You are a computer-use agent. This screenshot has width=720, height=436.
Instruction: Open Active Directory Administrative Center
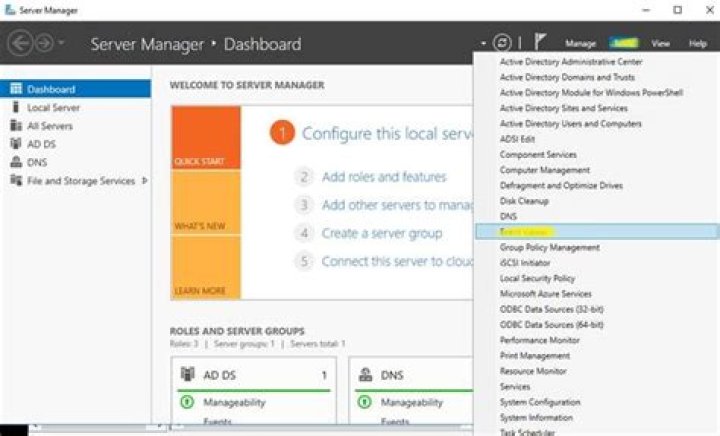[x=571, y=61]
